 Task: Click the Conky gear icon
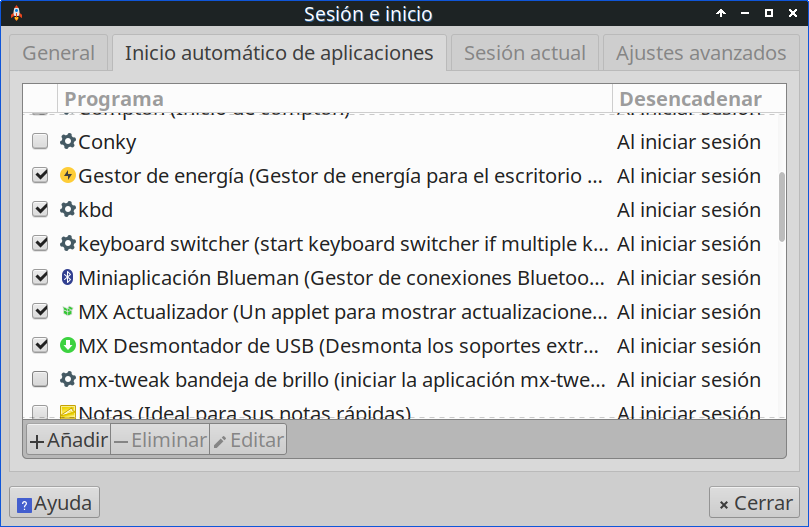point(68,141)
